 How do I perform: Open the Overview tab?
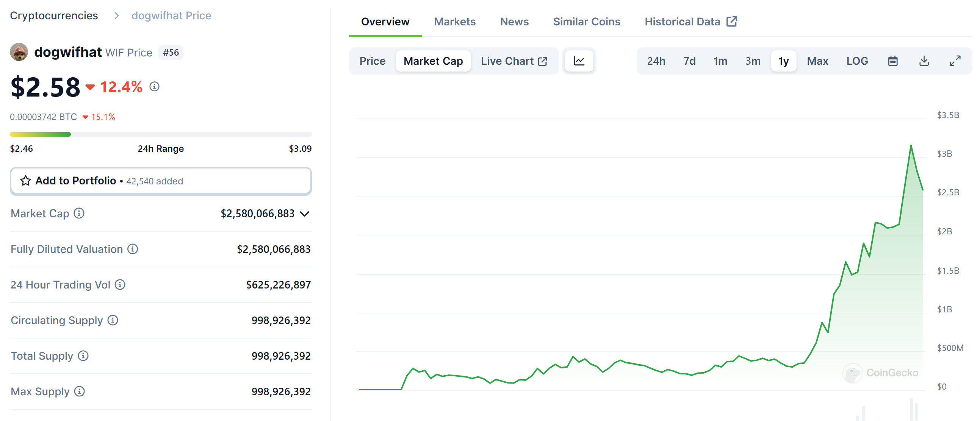pos(385,22)
